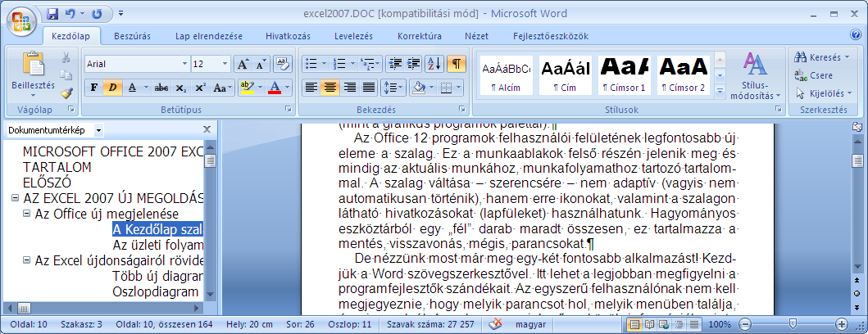
Task: Click the Keresés find button
Action: click(x=823, y=57)
